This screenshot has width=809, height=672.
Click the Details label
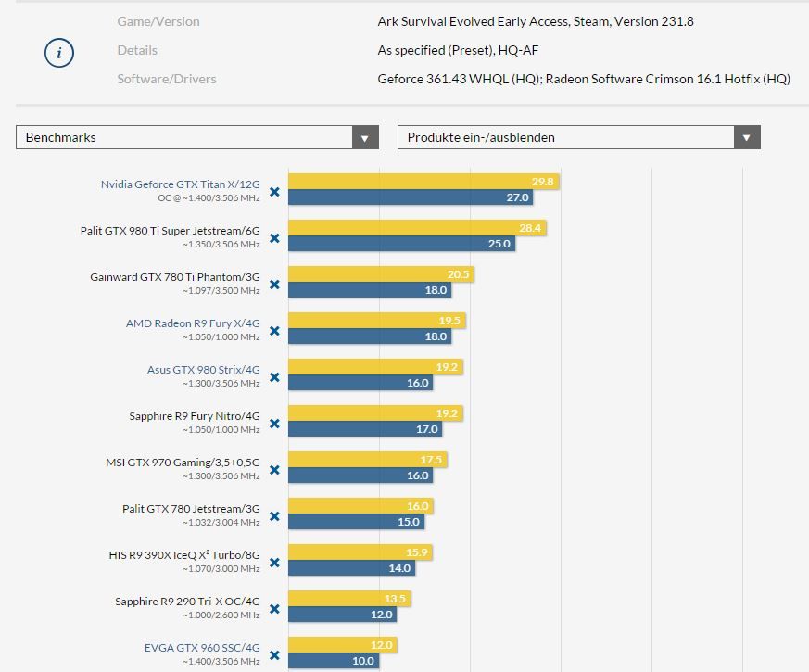coord(137,50)
